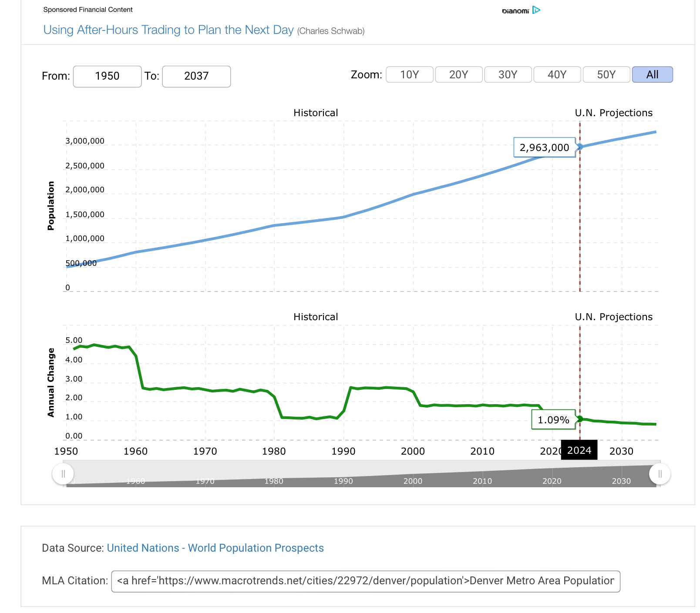700x613 pixels.
Task: Open United Nations World Population Prospects link
Action: click(x=215, y=548)
